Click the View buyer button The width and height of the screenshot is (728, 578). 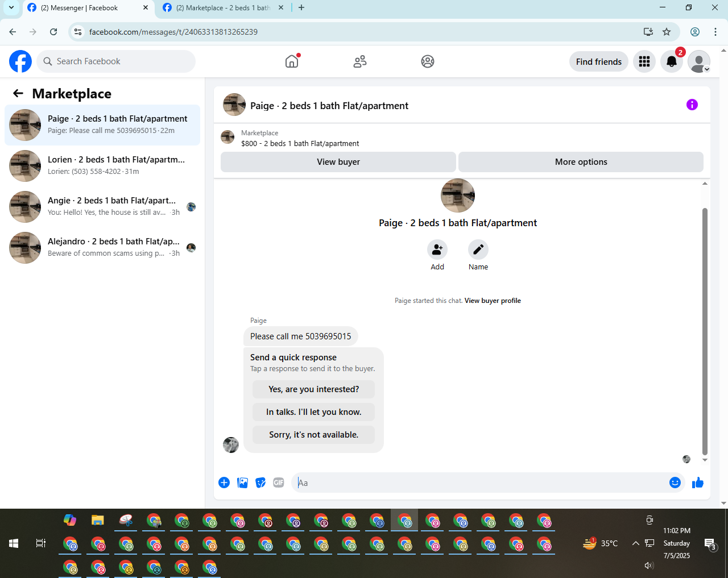coord(338,162)
